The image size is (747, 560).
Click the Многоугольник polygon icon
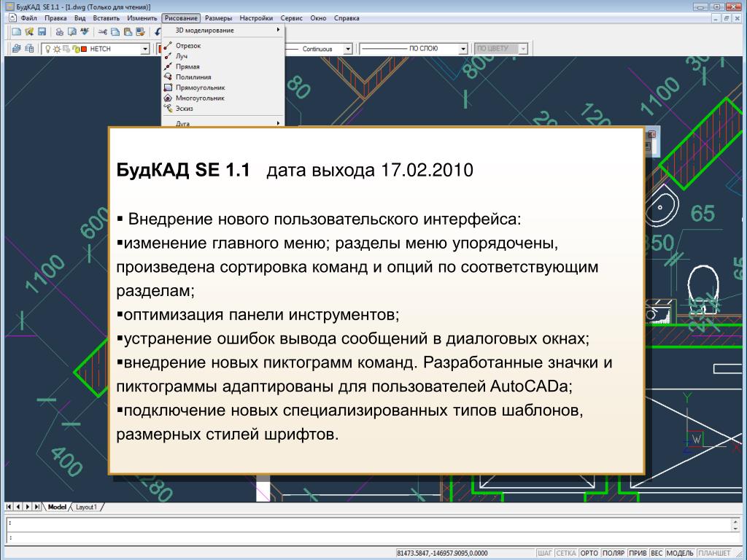(168, 98)
